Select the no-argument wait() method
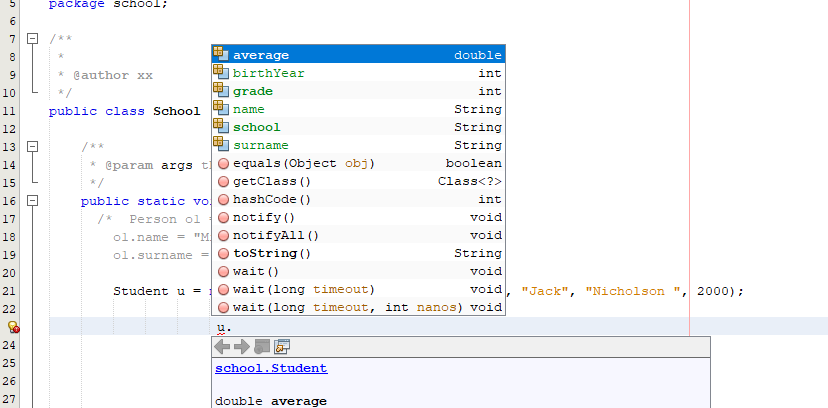Screen dimensions: 828x408 359,271
